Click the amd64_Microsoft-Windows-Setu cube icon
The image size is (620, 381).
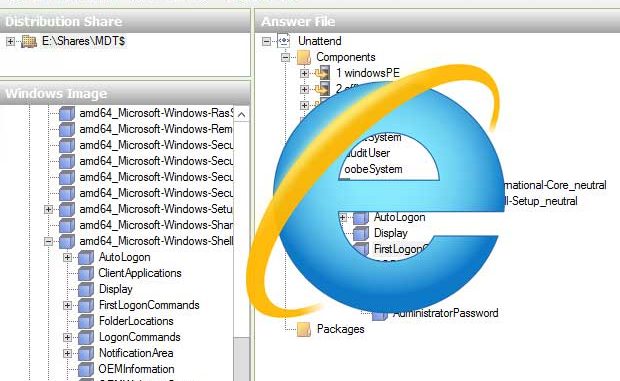click(67, 209)
